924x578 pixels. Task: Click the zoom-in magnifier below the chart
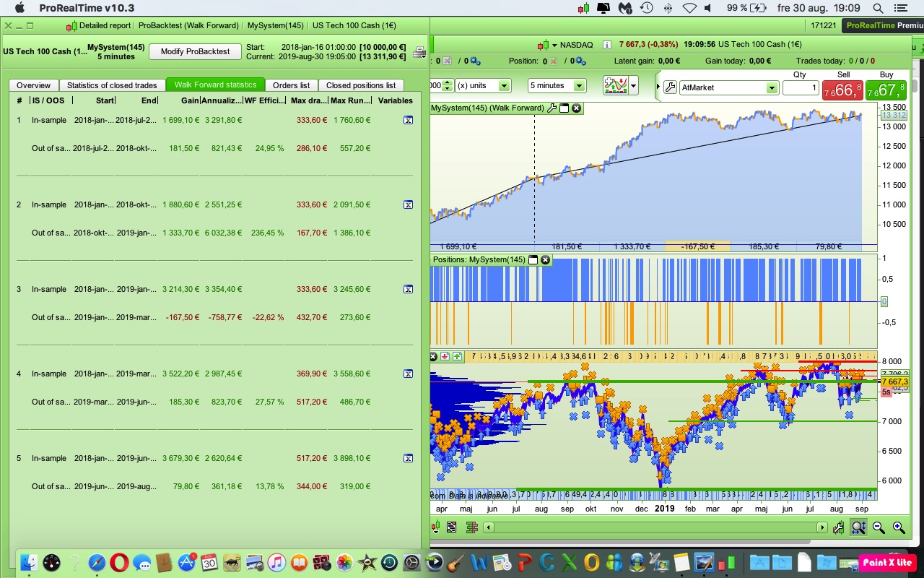[898, 527]
